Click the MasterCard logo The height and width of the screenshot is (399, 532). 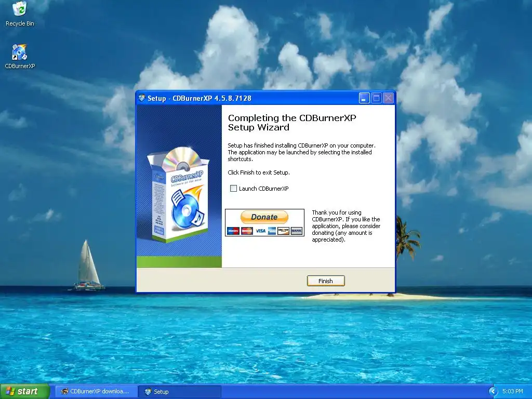[x=247, y=231]
